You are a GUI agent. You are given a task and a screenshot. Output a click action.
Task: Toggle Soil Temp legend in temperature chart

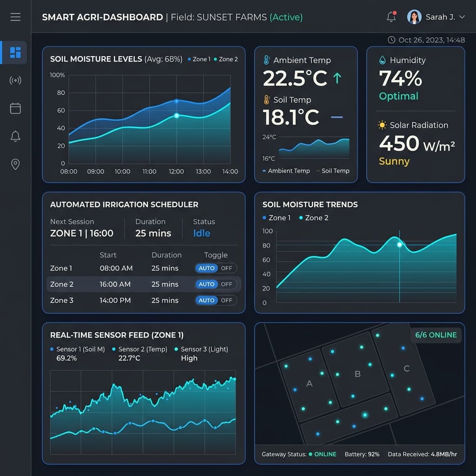pyautogui.click(x=333, y=171)
